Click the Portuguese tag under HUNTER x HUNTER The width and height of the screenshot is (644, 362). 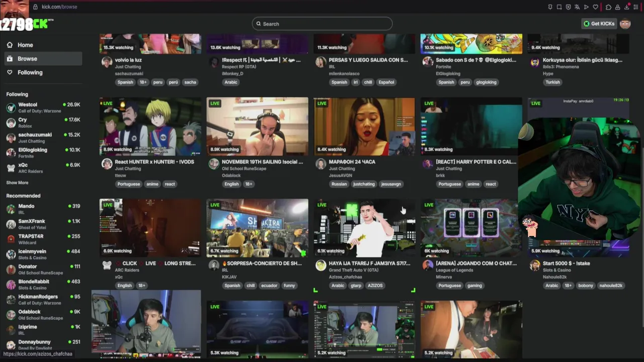click(x=129, y=184)
